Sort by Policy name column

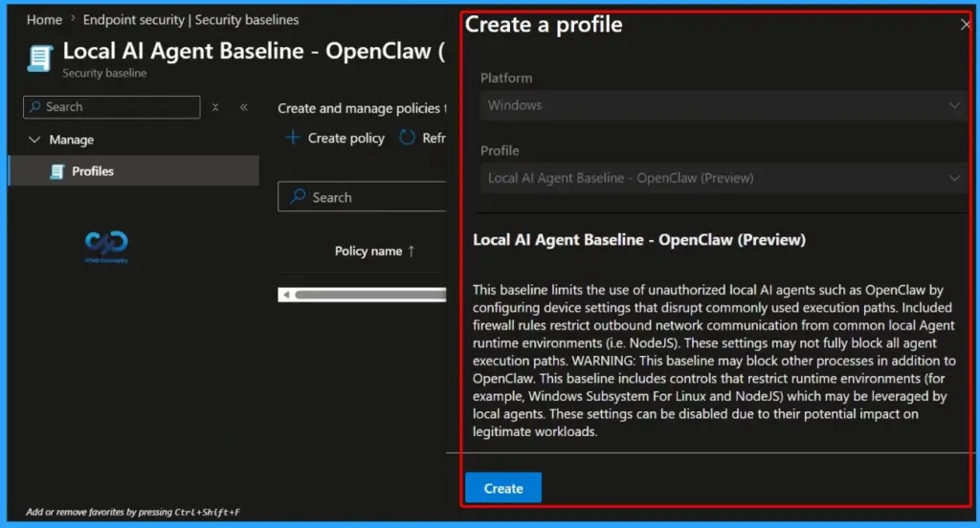pos(368,252)
